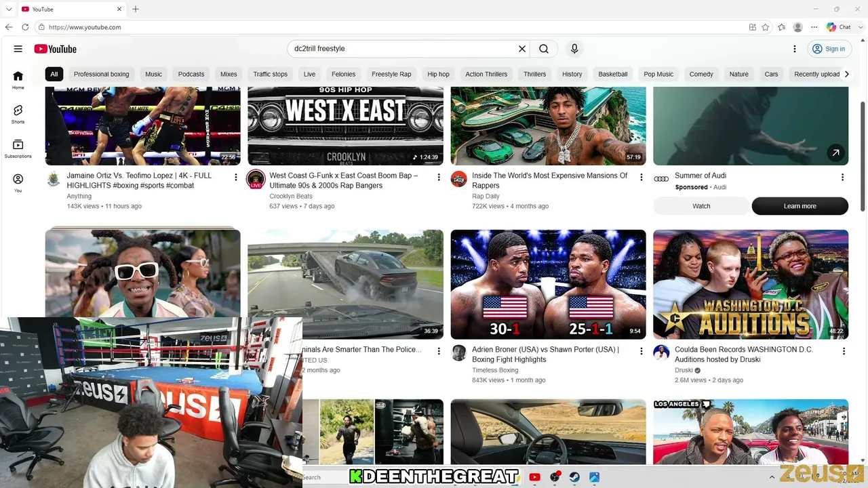The width and height of the screenshot is (868, 488).
Task: Select the Music filter chip
Action: pos(154,74)
